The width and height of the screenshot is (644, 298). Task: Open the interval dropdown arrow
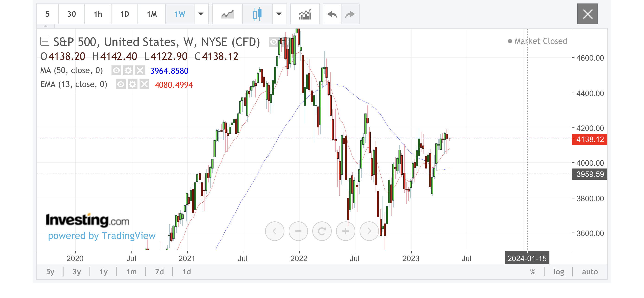tap(201, 14)
